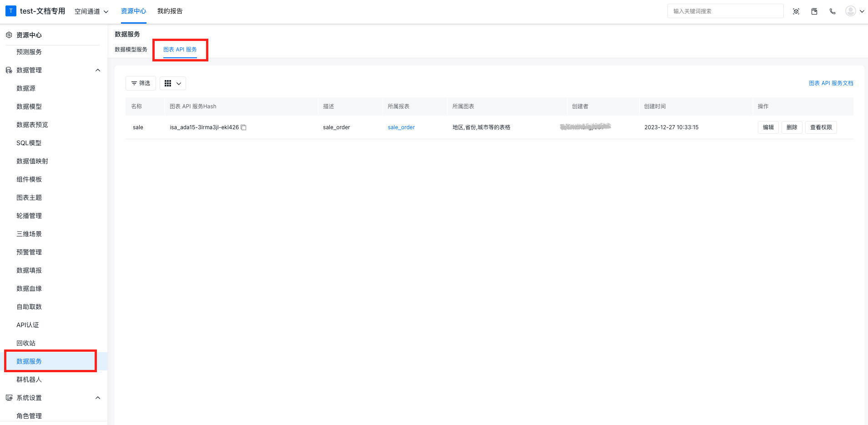Open the column display dropdown arrow
This screenshot has height=425, width=868.
click(x=179, y=83)
